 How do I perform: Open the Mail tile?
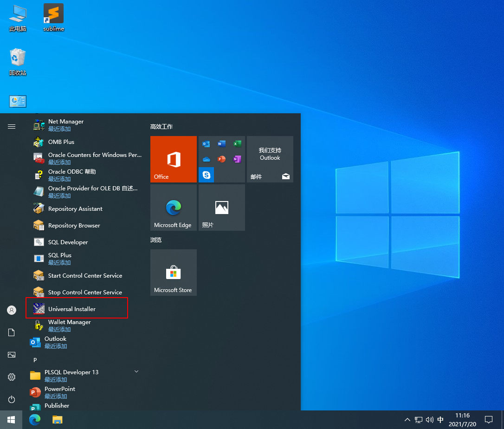[270, 159]
